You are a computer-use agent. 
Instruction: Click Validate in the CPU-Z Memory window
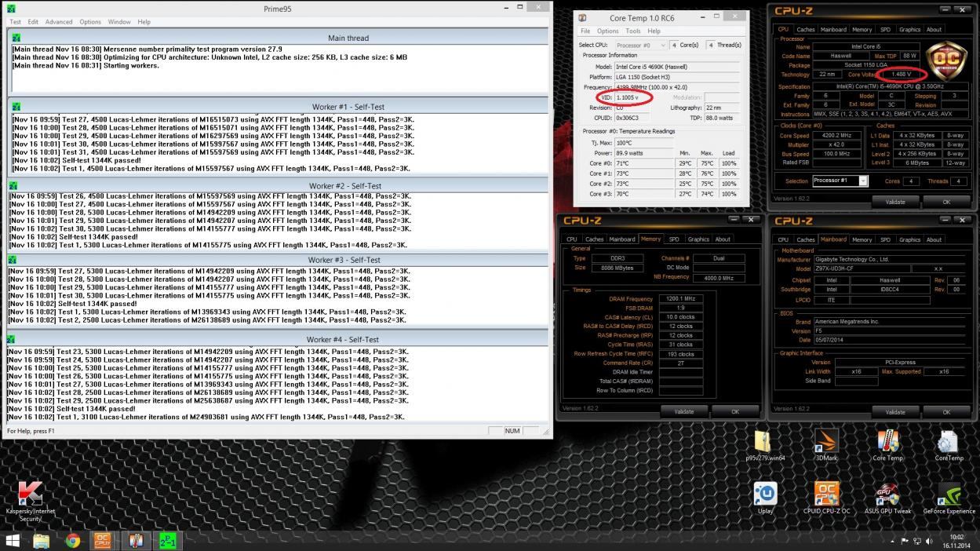coord(684,411)
